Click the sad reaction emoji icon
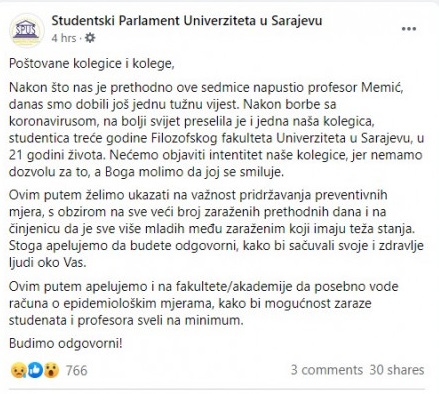 (x=17, y=370)
